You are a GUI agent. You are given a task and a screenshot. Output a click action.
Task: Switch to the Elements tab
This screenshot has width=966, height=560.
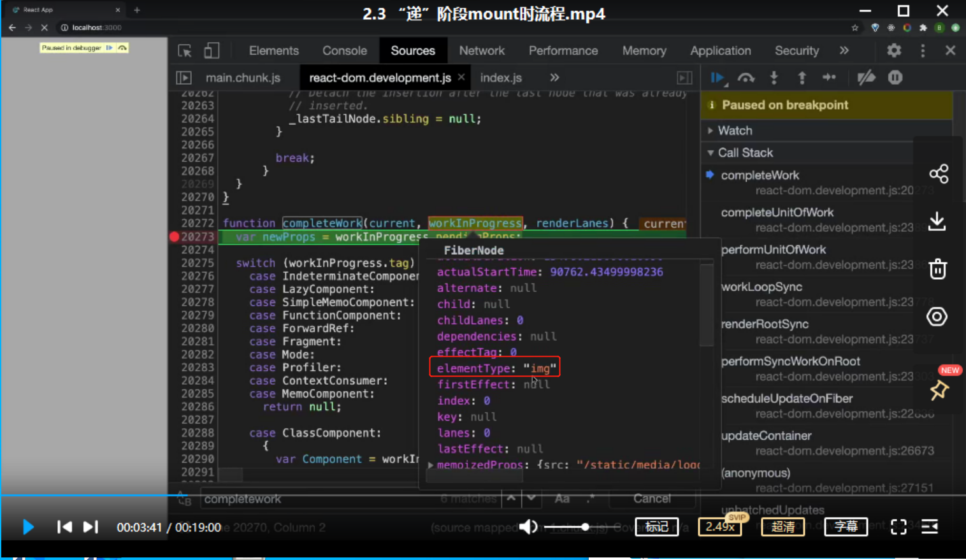(x=274, y=51)
